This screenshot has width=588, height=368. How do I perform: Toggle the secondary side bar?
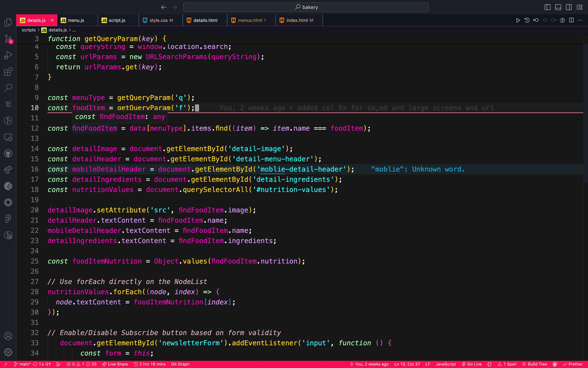(569, 7)
